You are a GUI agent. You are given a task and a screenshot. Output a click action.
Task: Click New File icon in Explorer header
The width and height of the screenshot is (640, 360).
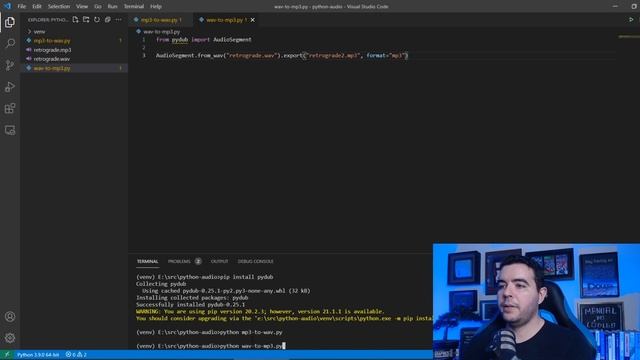coord(76,20)
